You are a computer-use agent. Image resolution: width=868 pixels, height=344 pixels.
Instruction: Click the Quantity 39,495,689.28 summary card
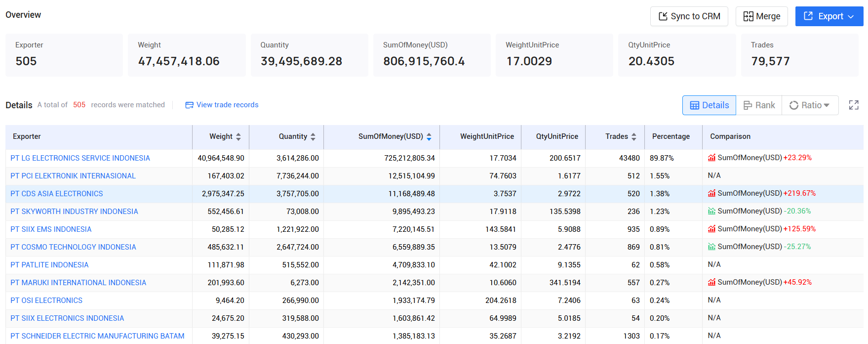310,55
